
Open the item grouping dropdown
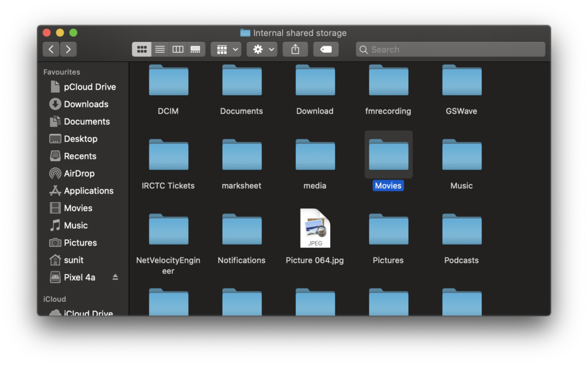coord(226,49)
